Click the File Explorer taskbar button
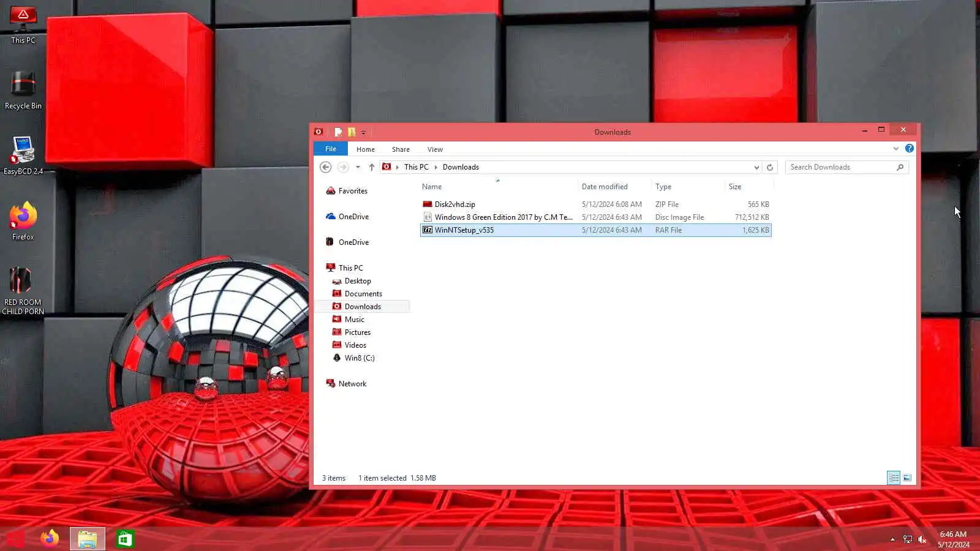Image resolution: width=980 pixels, height=551 pixels. [x=88, y=539]
